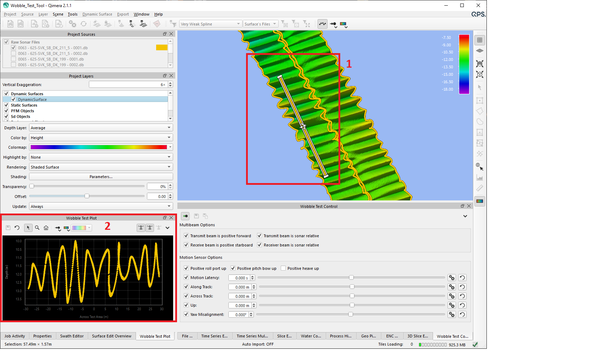This screenshot has width=604, height=364.
Task: Open the Dynamic Surface menu
Action: point(97,14)
